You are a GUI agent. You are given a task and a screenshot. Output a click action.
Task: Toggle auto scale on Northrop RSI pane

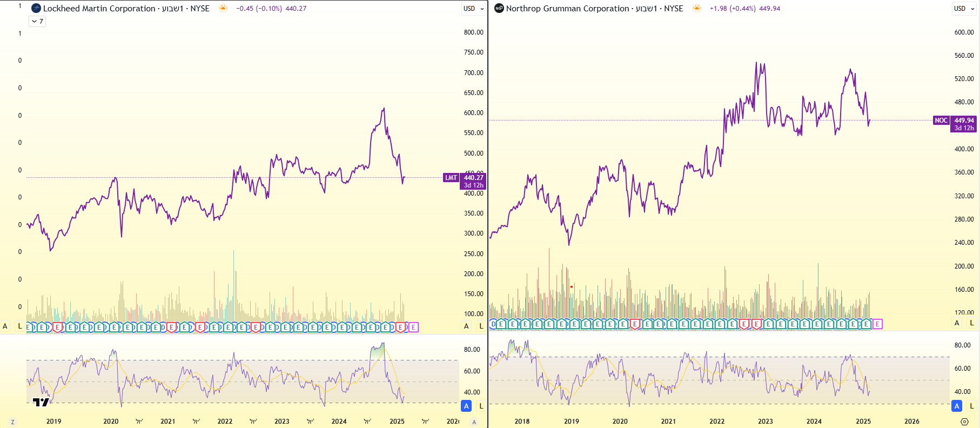957,406
